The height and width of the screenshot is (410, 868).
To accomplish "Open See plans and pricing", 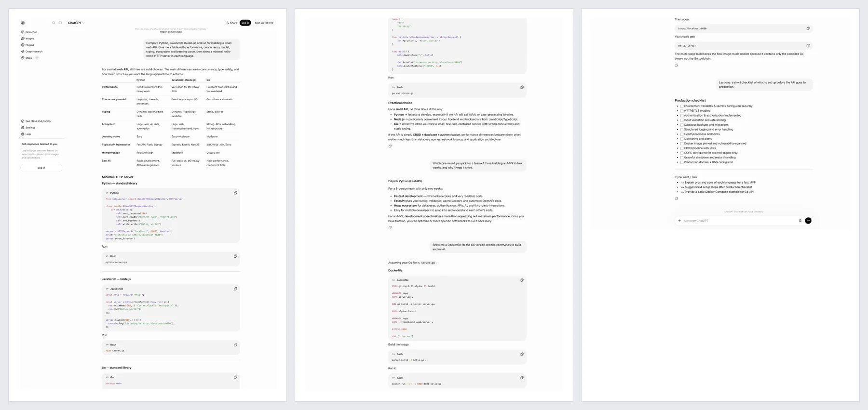I will coord(36,121).
